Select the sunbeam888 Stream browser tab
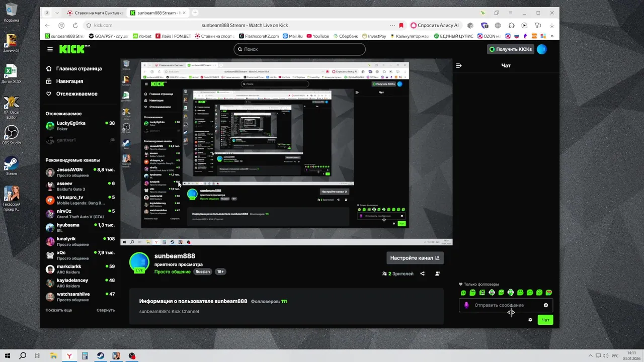Viewport: 644px width, 362px height. (x=157, y=13)
